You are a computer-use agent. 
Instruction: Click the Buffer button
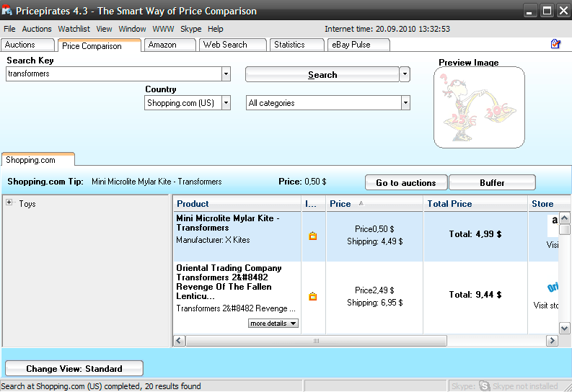point(492,182)
